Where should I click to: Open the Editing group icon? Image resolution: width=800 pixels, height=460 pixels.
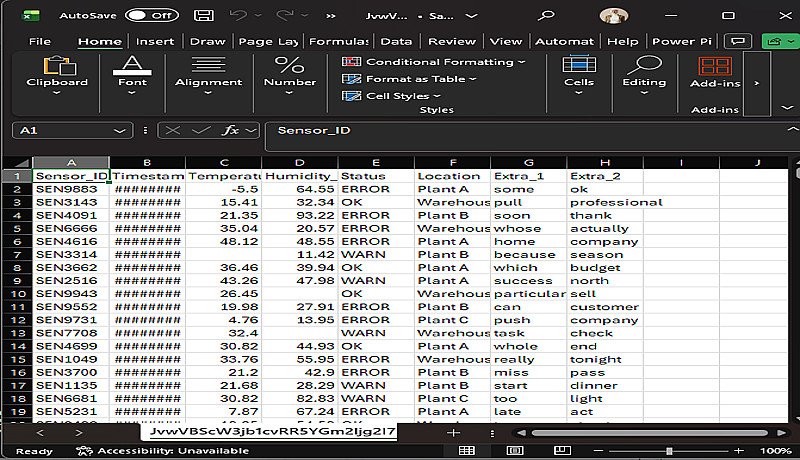click(643, 72)
